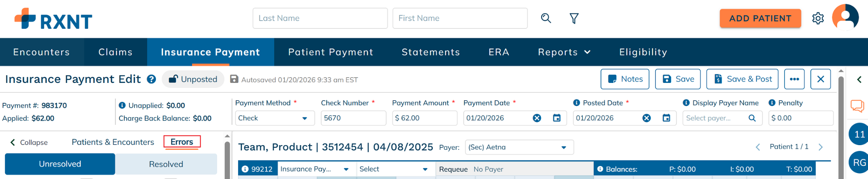Clear the Posted Date value
Viewport: 868px width, 179px height.
[646, 118]
